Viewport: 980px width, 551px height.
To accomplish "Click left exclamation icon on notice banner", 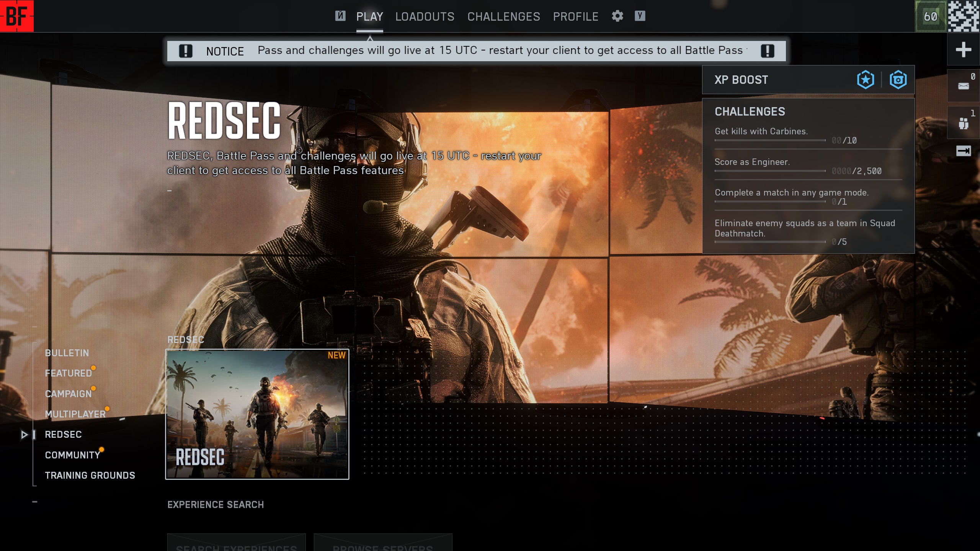I will pyautogui.click(x=186, y=51).
